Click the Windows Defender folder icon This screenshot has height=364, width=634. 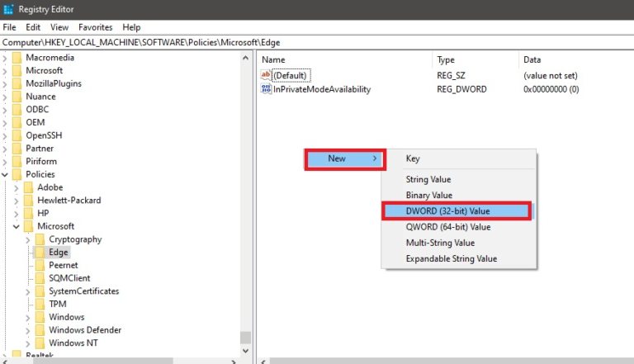coord(40,329)
